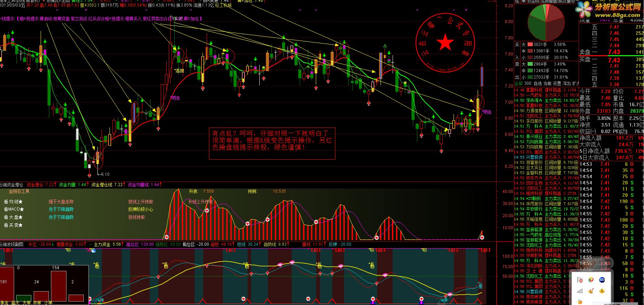Click the network signal bars tray icon

580,291
